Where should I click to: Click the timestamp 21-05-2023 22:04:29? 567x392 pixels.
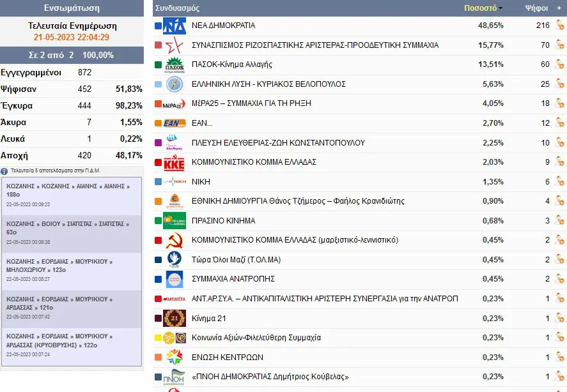pyautogui.click(x=72, y=37)
